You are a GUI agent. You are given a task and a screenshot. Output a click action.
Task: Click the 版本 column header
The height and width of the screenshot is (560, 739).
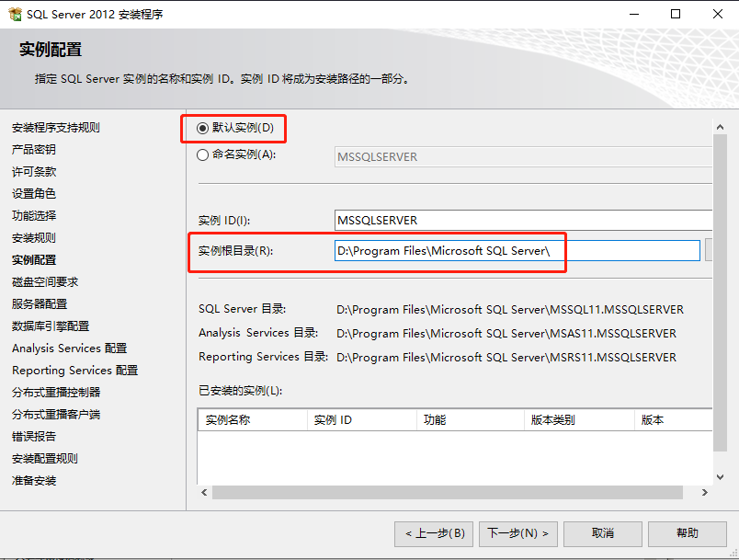point(674,420)
